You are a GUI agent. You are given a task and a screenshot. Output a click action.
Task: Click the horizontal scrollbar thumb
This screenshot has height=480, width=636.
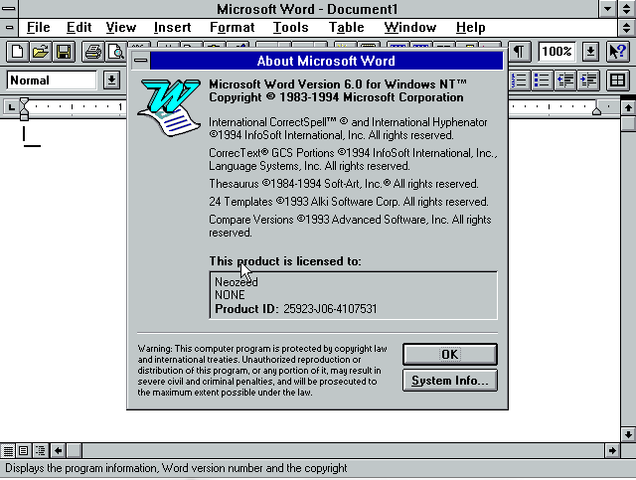click(x=74, y=450)
